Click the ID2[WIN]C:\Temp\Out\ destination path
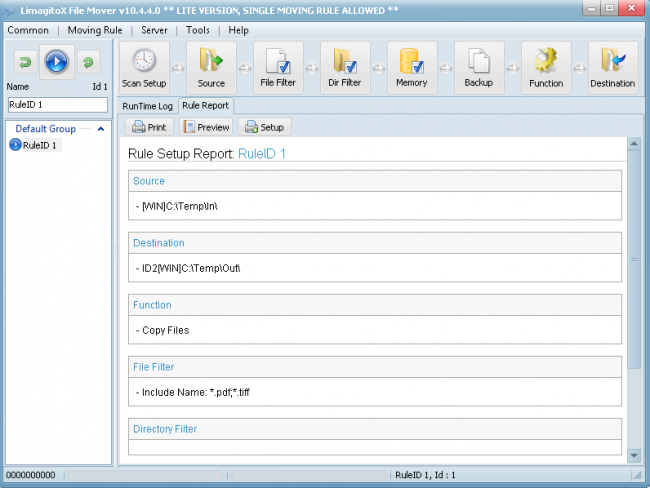Screen dimensions: 650x488 click(191, 268)
